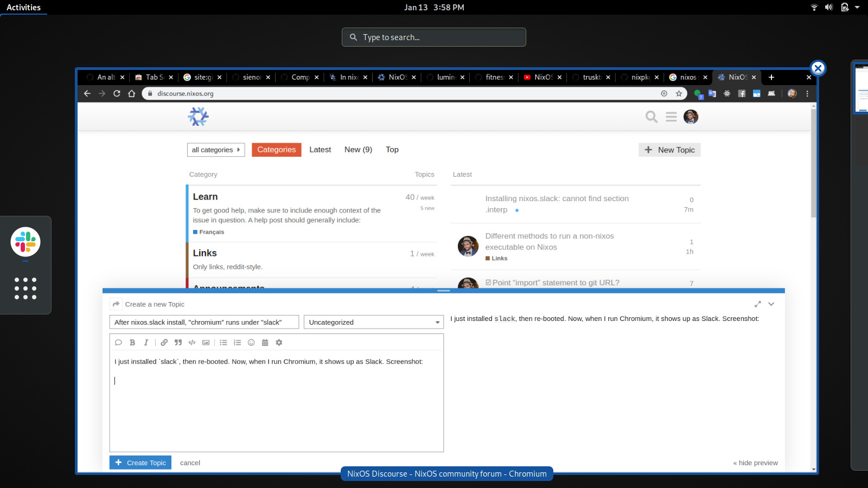
Task: Open the emoji picker in composer
Action: coord(251,343)
